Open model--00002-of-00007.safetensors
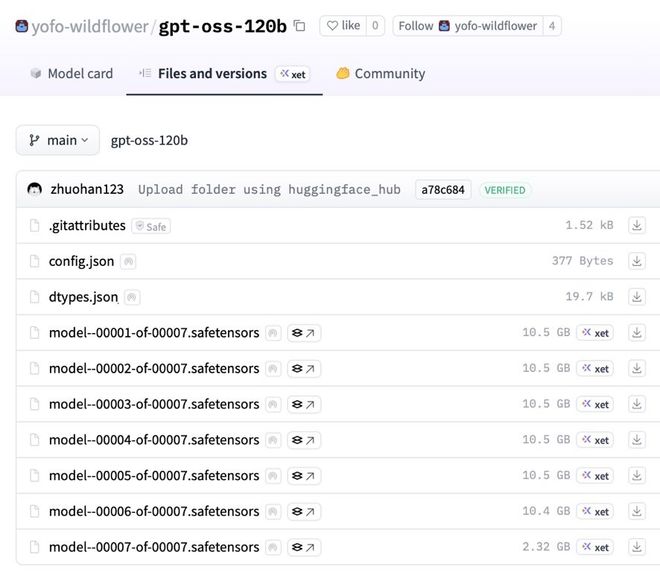660x585 pixels. coord(154,369)
